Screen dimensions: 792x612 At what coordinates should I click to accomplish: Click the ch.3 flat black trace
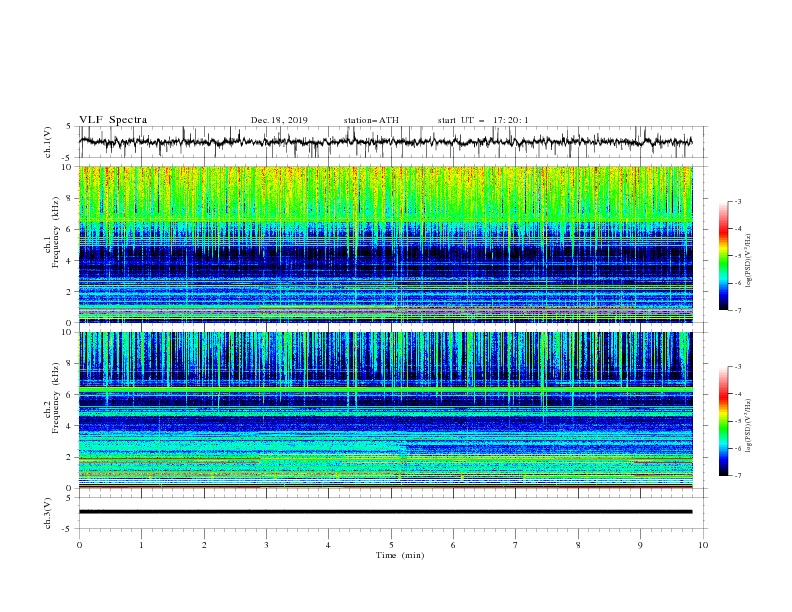click(385, 512)
